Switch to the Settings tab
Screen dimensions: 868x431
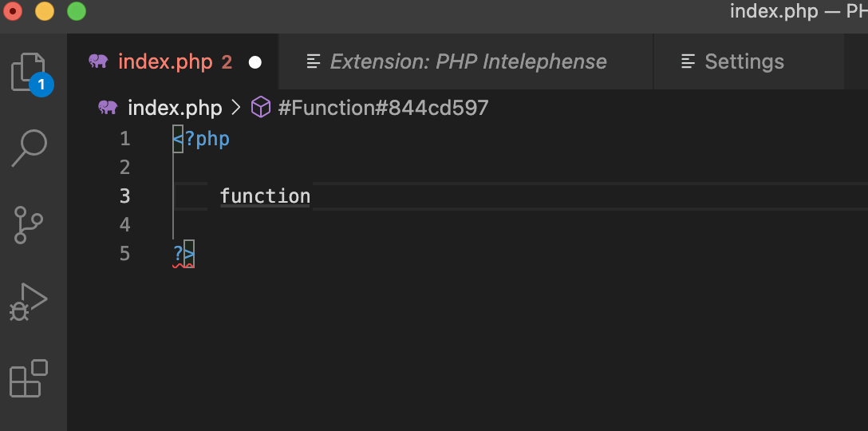pos(749,61)
